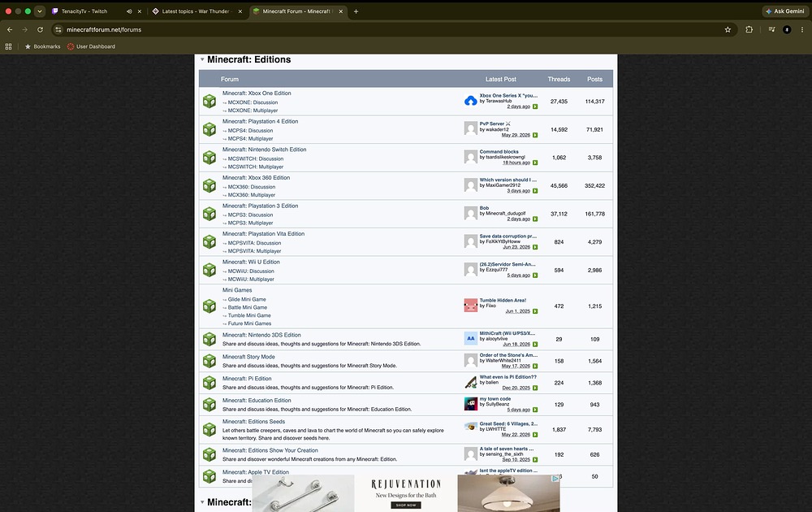Click the cube icon beside Minecraft: Xbox One Edition
812x512 pixels.
209,101
